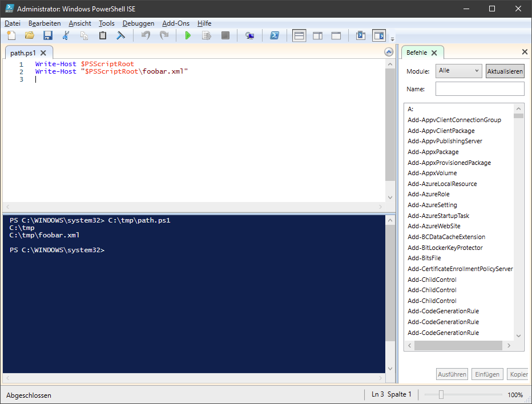This screenshot has width=532, height=404.
Task: Open the Hilfe menu
Action: coord(204,23)
